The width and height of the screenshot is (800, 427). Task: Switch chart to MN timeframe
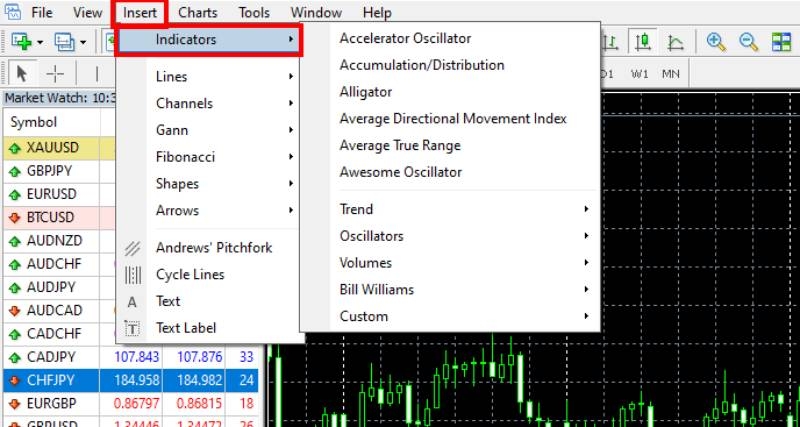(x=670, y=74)
